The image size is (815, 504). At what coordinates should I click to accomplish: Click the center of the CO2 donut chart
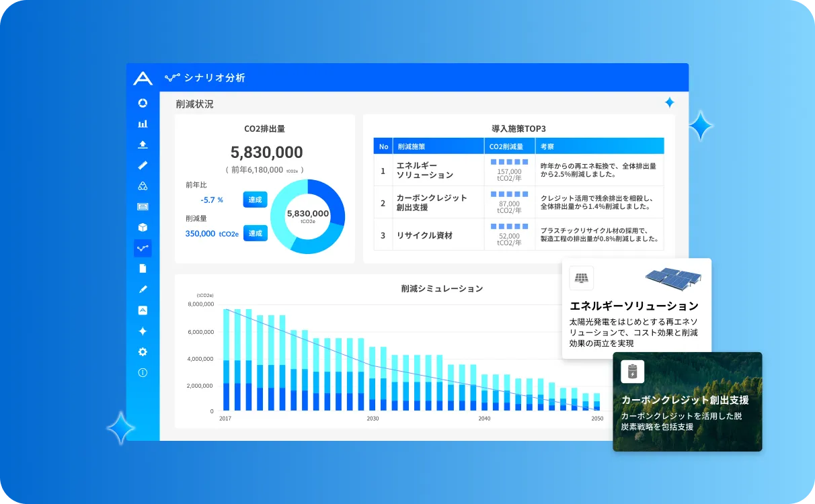pyautogui.click(x=307, y=216)
